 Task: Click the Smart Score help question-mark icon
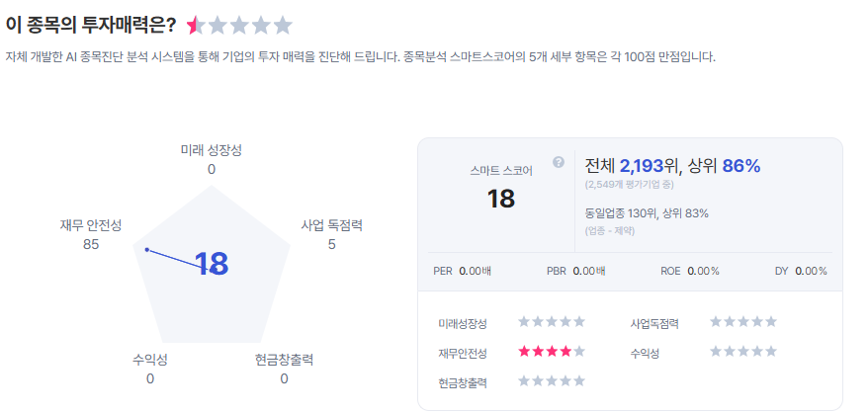559,162
